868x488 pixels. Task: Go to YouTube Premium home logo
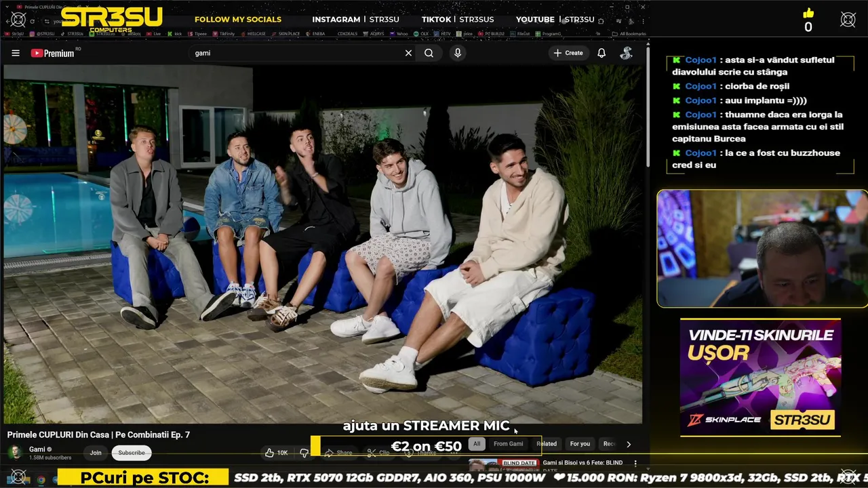click(53, 53)
